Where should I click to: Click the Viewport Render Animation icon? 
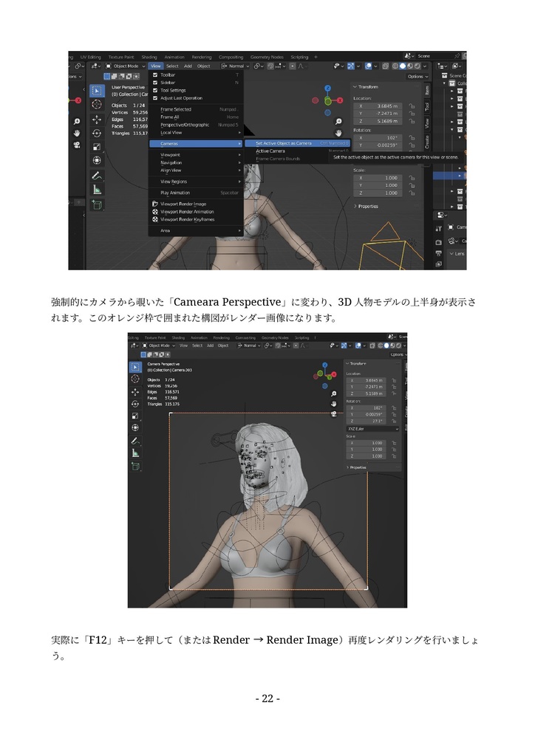tap(155, 212)
